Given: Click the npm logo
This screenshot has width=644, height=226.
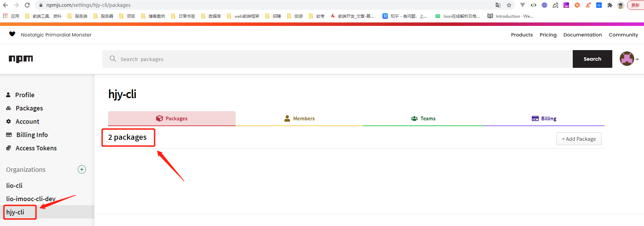Looking at the screenshot, I should [x=21, y=59].
